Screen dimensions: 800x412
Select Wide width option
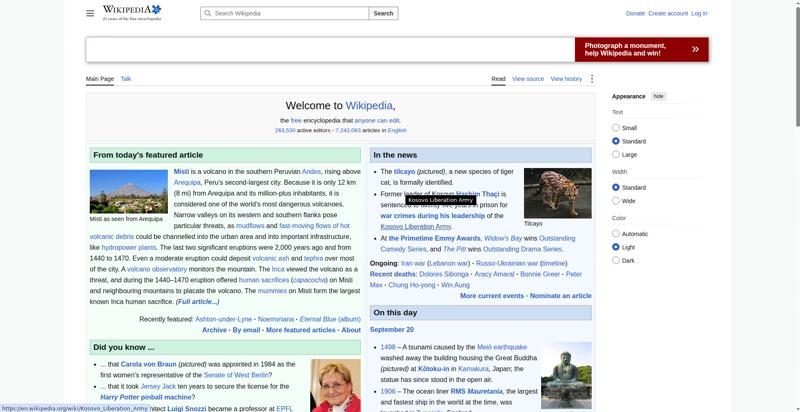coord(616,201)
